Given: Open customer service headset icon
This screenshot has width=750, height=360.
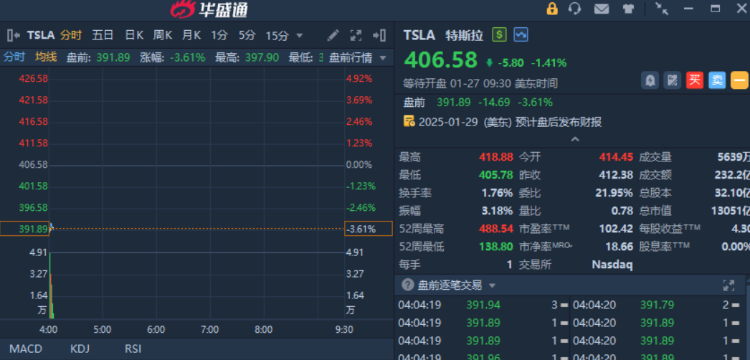Looking at the screenshot, I should [x=575, y=9].
